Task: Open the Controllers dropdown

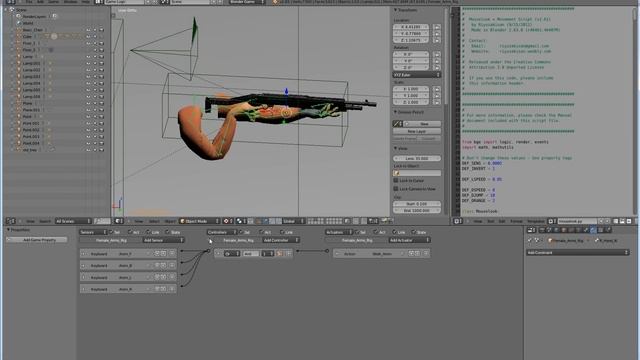Action: [222, 232]
